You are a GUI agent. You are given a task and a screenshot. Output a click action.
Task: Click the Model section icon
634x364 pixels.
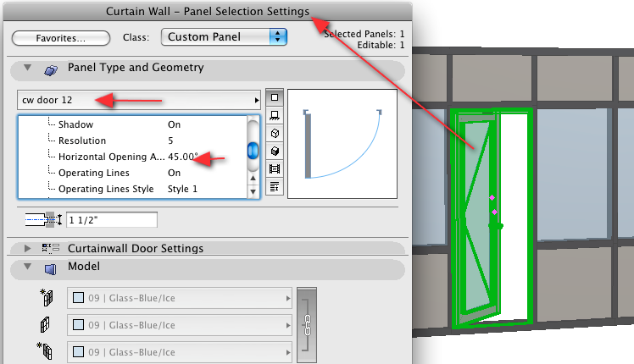(51, 268)
